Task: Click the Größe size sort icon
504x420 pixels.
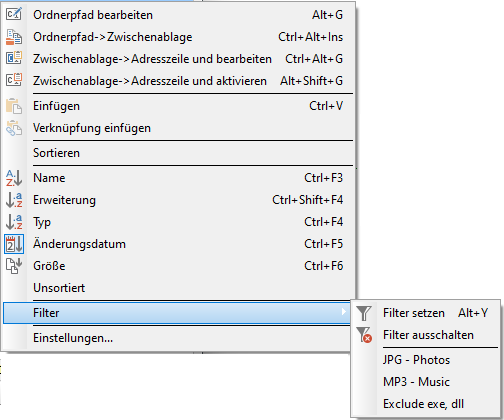Action: pyautogui.click(x=14, y=266)
